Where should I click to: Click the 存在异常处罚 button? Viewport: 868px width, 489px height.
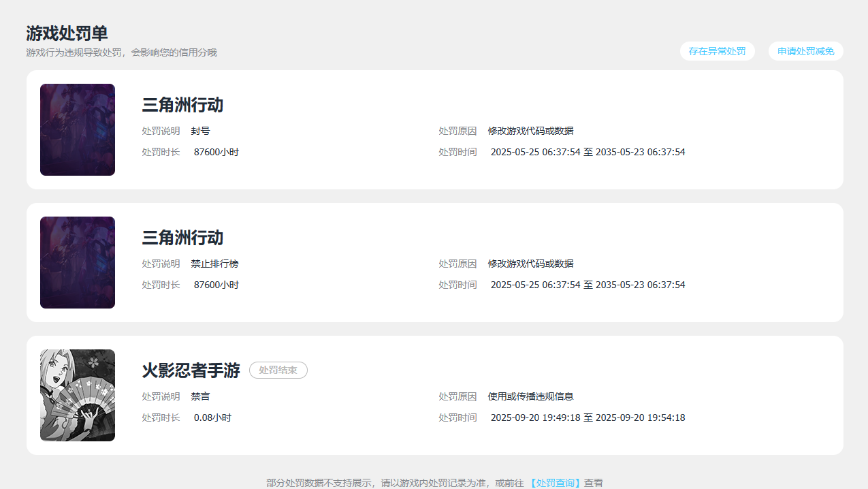click(717, 51)
